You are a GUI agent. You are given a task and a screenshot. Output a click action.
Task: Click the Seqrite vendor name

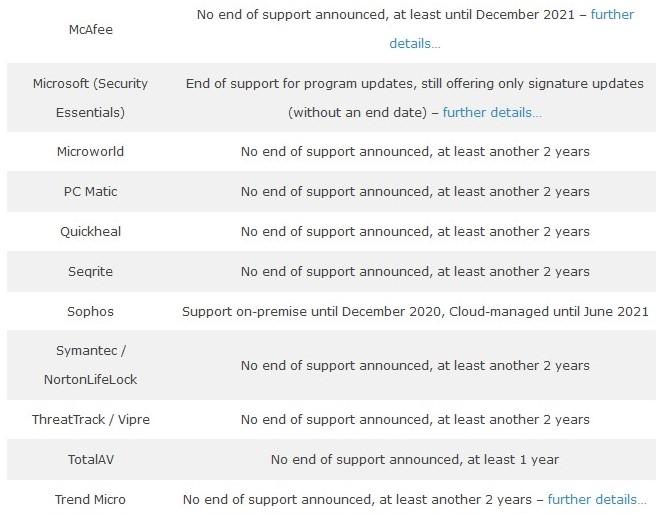90,272
